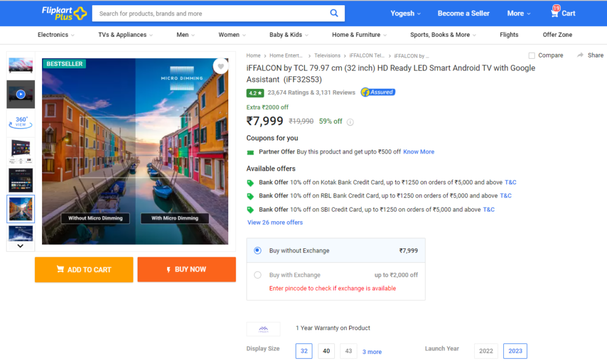Click BUY NOW button
Screen dimensions: 607x364
187,270
